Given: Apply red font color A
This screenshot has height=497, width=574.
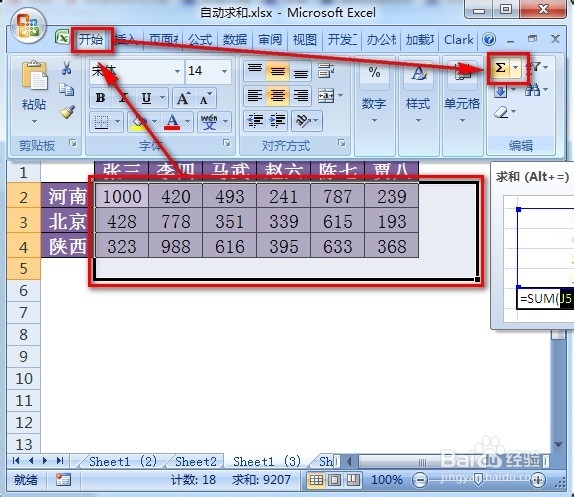Looking at the screenshot, I should click(172, 122).
